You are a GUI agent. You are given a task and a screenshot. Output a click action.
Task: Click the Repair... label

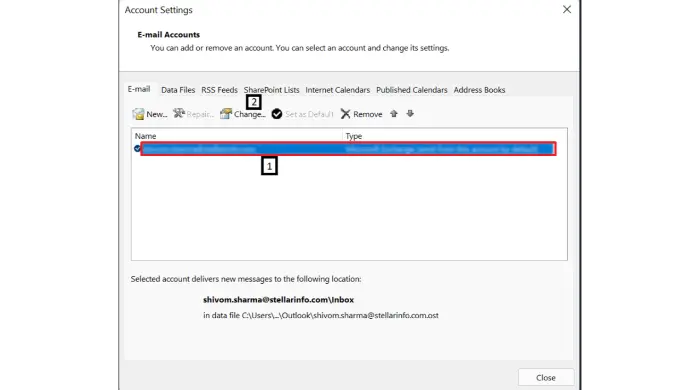200,114
